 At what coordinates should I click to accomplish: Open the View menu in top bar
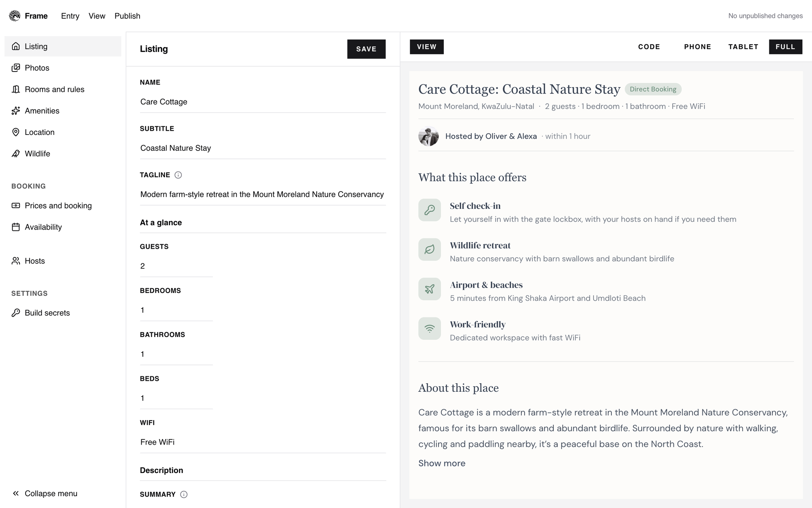click(x=97, y=16)
